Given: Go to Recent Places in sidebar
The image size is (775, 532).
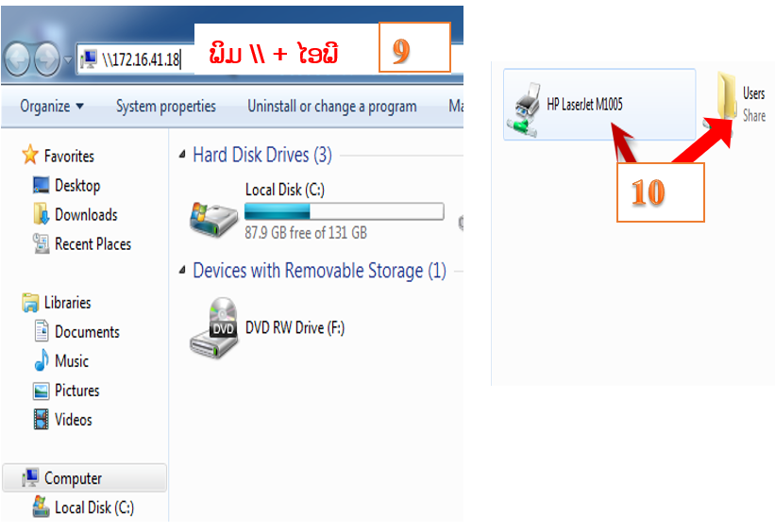Looking at the screenshot, I should coord(93,244).
